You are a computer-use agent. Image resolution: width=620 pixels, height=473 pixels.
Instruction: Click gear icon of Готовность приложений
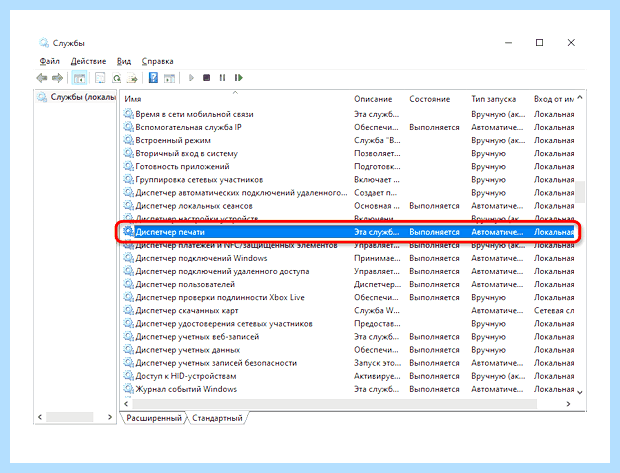129,166
